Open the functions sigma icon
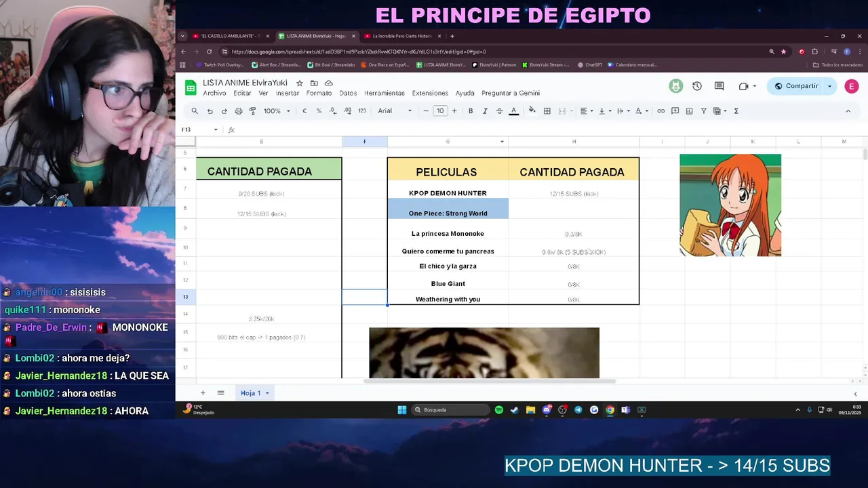The height and width of the screenshot is (488, 868). pos(736,111)
